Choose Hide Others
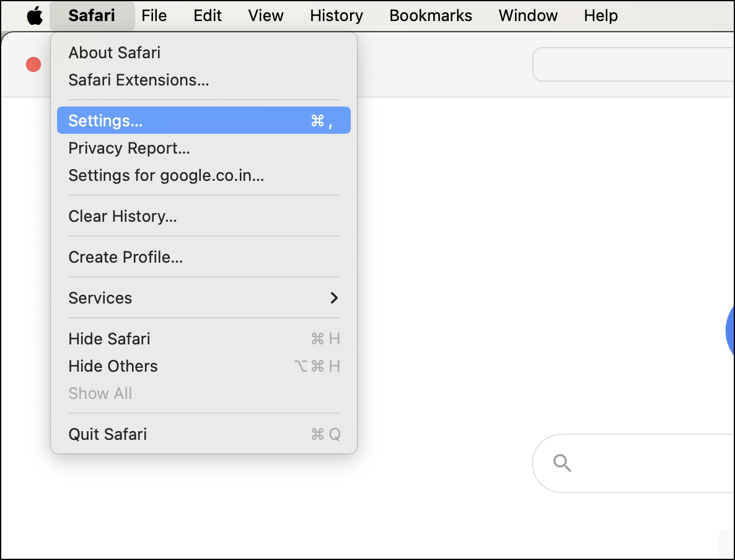 pyautogui.click(x=203, y=365)
